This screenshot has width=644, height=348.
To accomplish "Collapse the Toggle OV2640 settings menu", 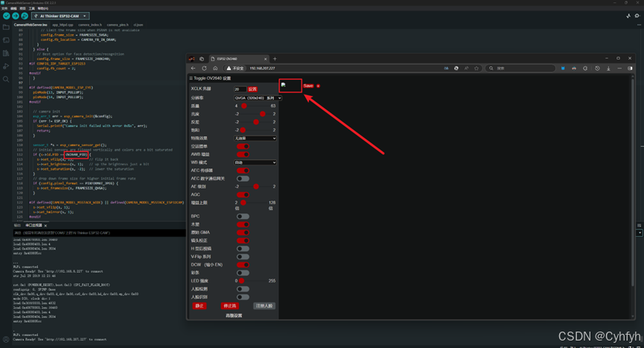I will (210, 78).
